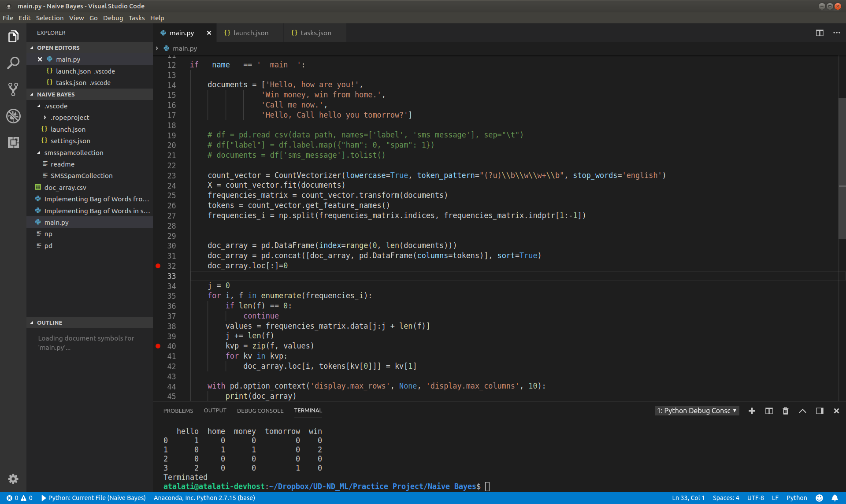
Task: Open the Debug view in activity bar
Action: (x=13, y=116)
